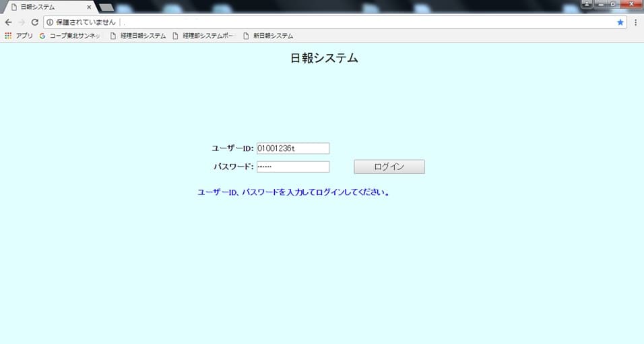The image size is (644, 344).
Task: Click the ログイン button
Action: pyautogui.click(x=389, y=167)
